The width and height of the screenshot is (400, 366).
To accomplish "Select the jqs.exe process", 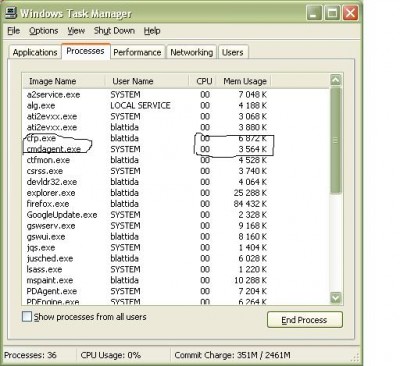I will coord(41,248).
